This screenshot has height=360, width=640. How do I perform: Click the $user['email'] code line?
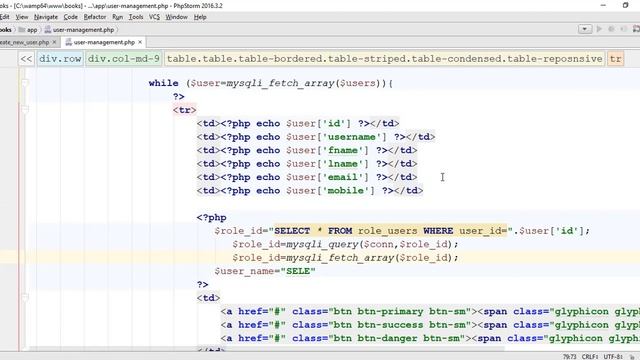(x=307, y=177)
